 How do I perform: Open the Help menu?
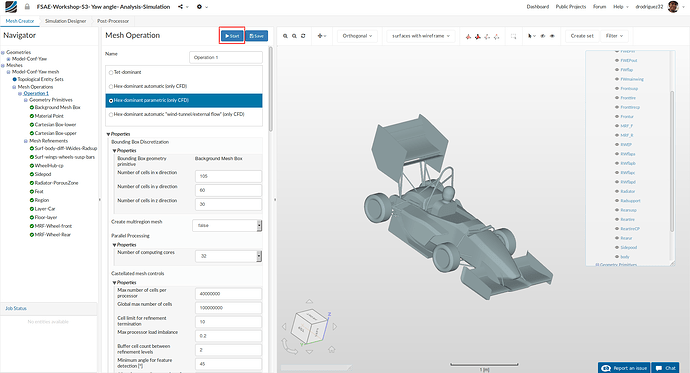coord(621,7)
